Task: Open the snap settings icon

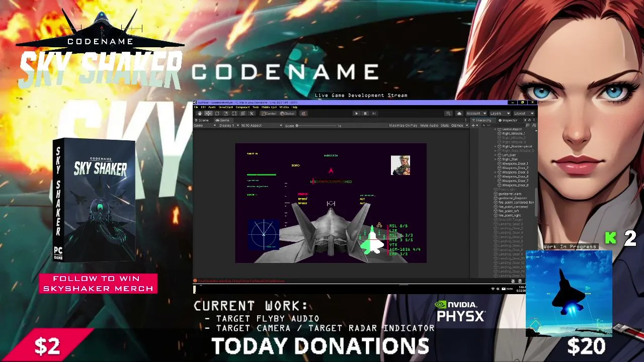Action: pyautogui.click(x=303, y=113)
